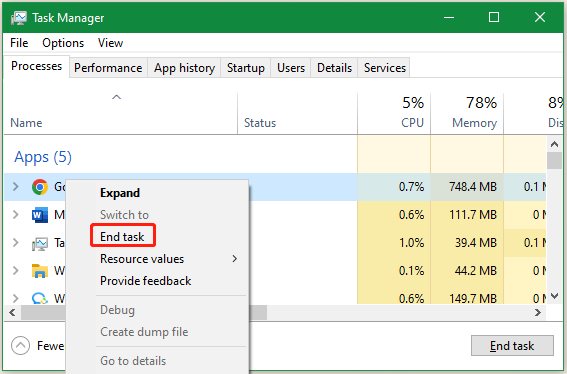Switch to the Details tab
Screen dimensions: 567x374
(334, 68)
